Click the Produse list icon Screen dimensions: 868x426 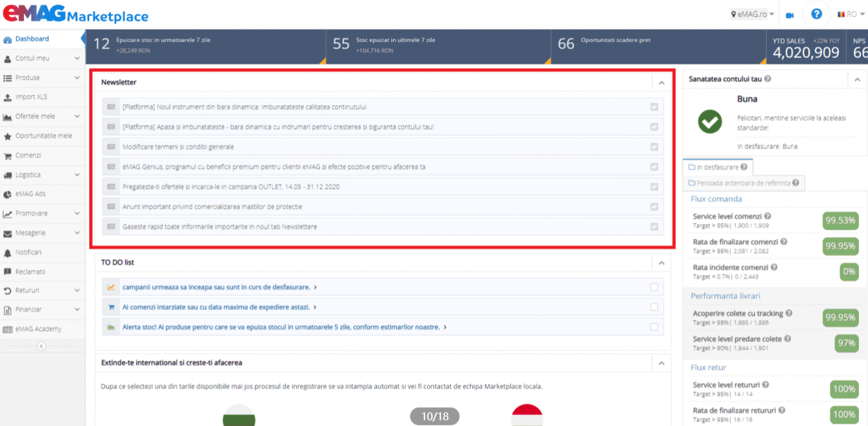coord(7,78)
